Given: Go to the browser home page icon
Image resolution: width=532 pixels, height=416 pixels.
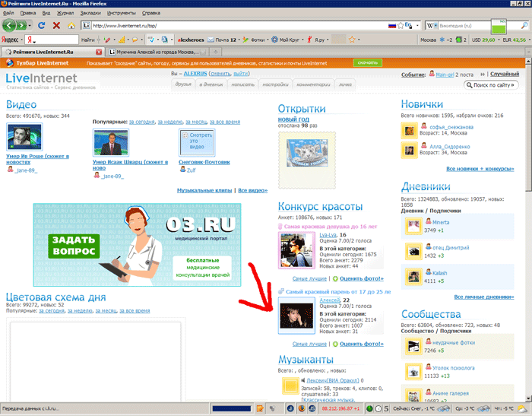Looking at the screenshot, I should (71, 25).
